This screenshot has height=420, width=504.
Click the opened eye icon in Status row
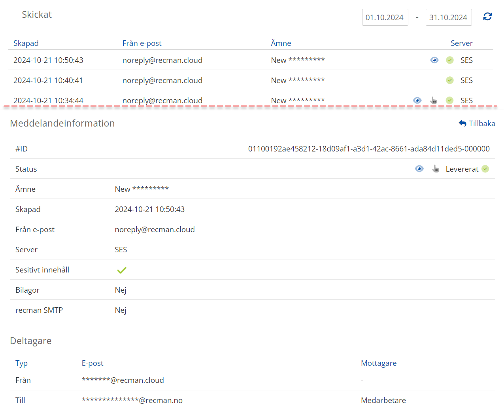(x=419, y=169)
